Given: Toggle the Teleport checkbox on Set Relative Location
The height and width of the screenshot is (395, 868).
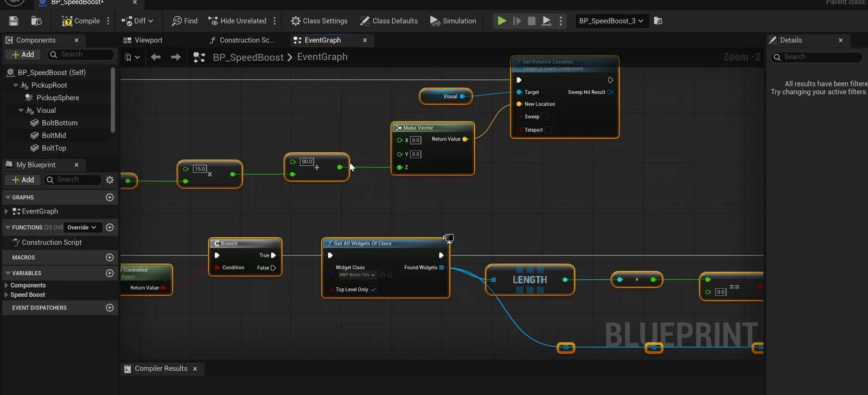Looking at the screenshot, I should [x=548, y=130].
